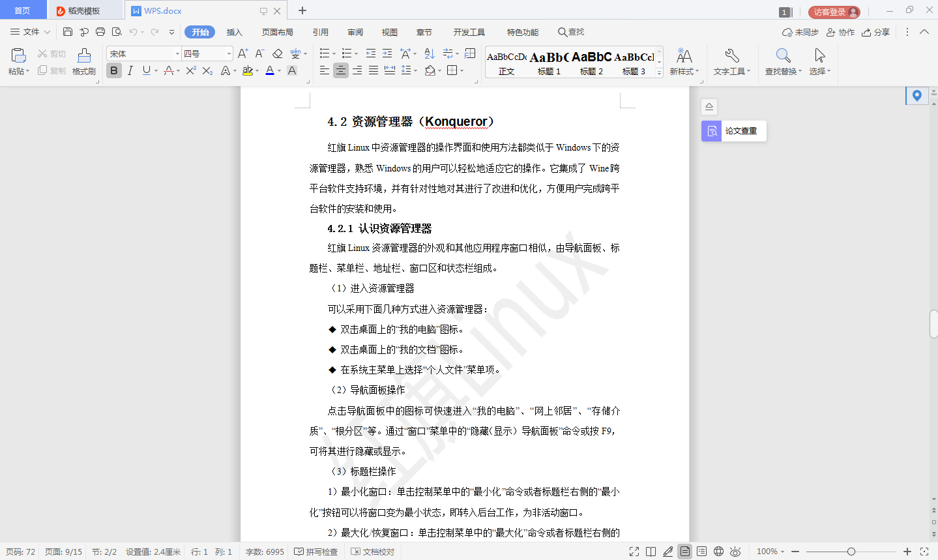
Task: Click the sort icon in the ribbon
Action: tap(430, 53)
